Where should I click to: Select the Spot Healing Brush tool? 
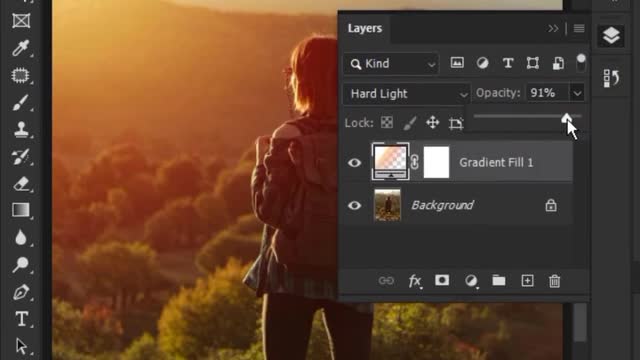[21, 76]
